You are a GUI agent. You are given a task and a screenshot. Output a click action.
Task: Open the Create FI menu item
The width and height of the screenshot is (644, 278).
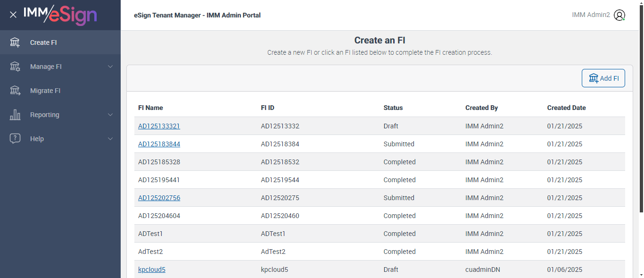[60, 42]
